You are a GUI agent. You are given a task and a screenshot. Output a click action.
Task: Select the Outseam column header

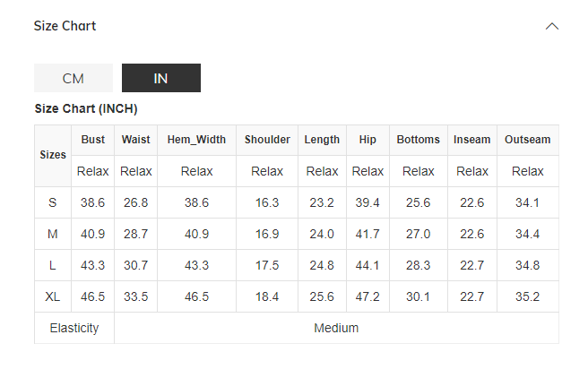(528, 140)
